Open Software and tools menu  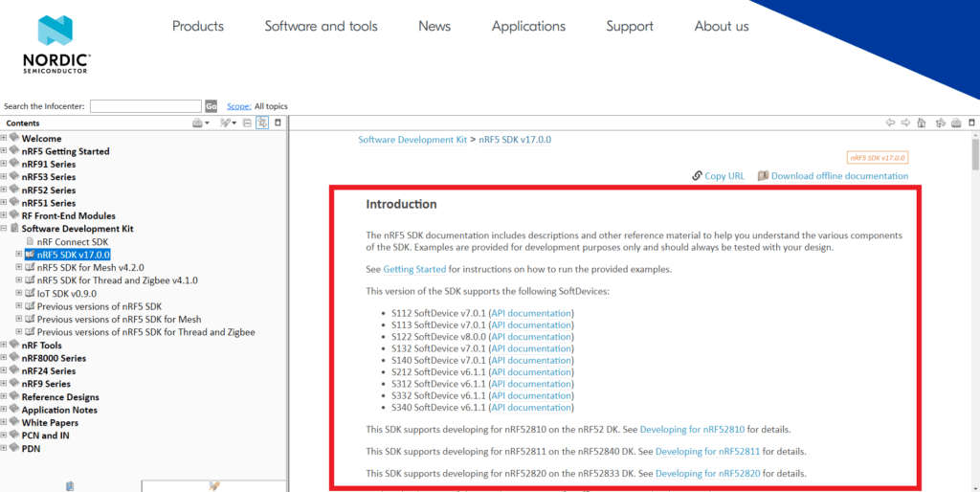pos(322,26)
